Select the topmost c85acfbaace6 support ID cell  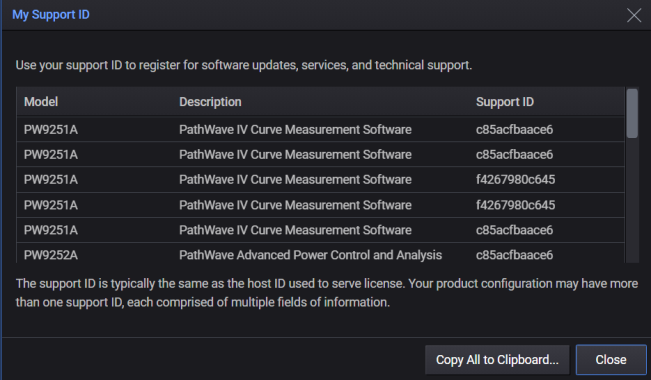514,130
